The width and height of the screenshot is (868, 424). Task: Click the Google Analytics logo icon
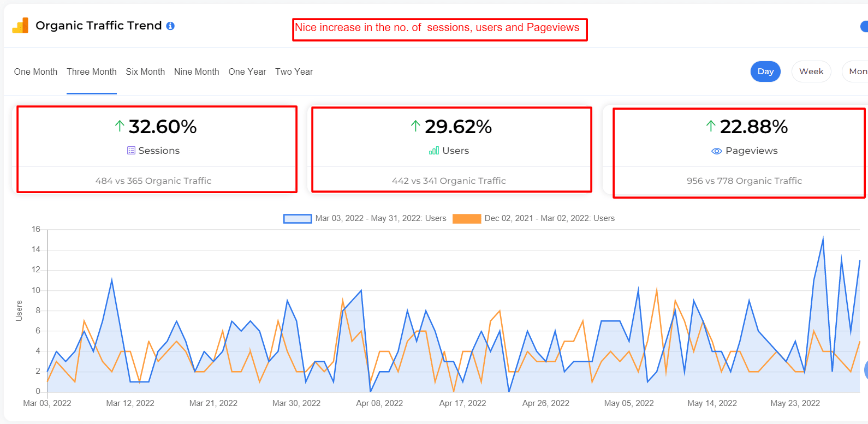(20, 26)
